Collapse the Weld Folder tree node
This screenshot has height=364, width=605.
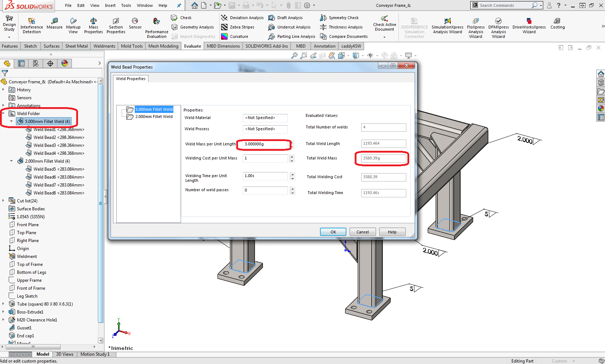point(3,113)
